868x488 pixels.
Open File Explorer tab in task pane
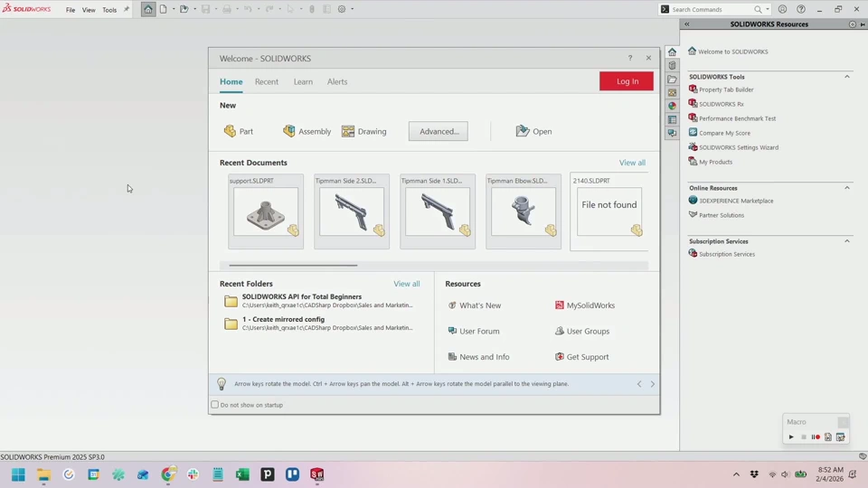click(672, 79)
